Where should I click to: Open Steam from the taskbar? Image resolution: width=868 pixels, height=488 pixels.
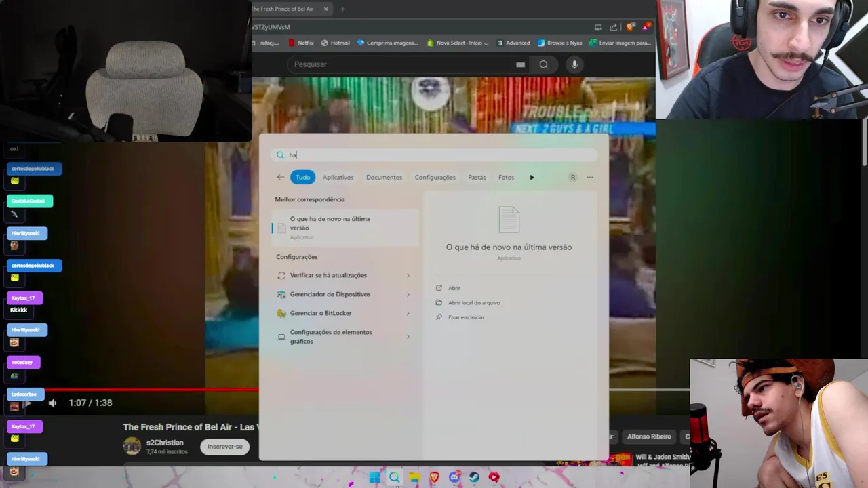click(x=474, y=477)
